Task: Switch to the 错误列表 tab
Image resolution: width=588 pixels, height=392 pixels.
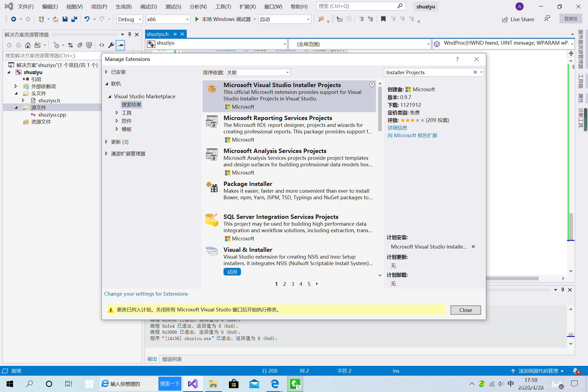Action: pos(172,359)
